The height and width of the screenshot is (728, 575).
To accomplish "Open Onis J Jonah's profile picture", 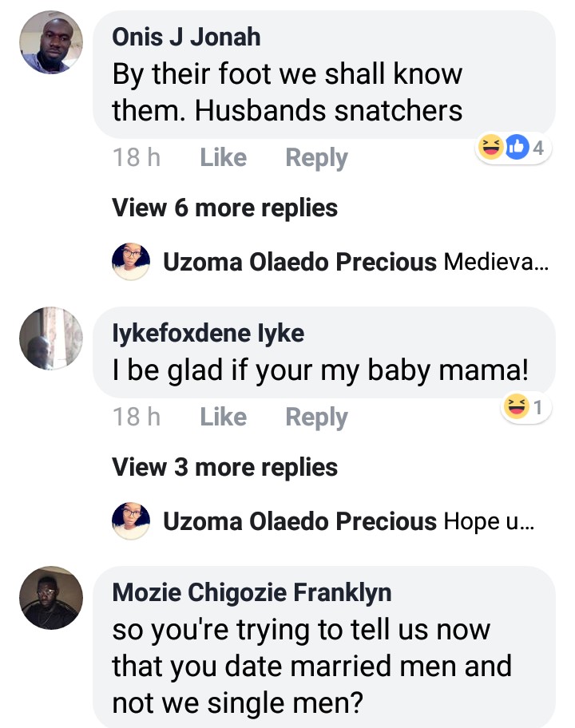I will coord(51,43).
